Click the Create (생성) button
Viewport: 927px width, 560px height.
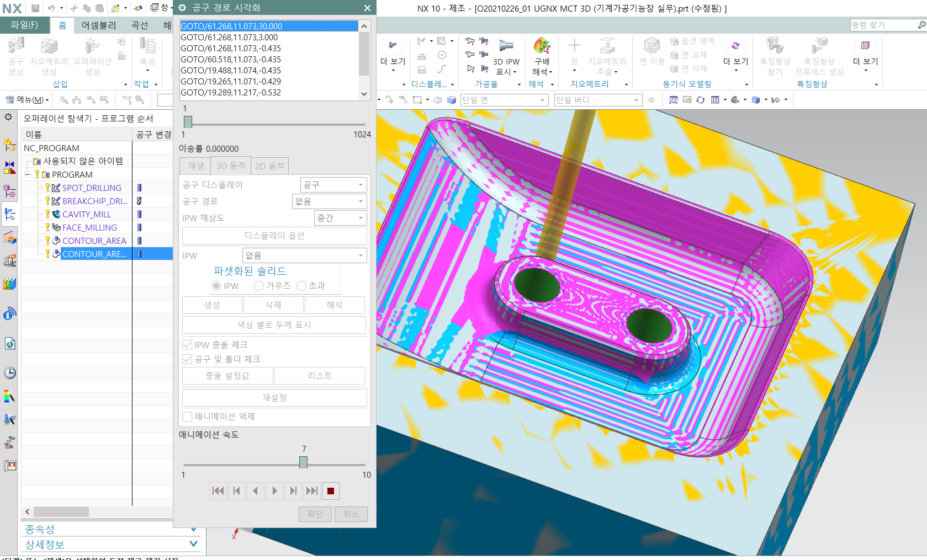212,305
